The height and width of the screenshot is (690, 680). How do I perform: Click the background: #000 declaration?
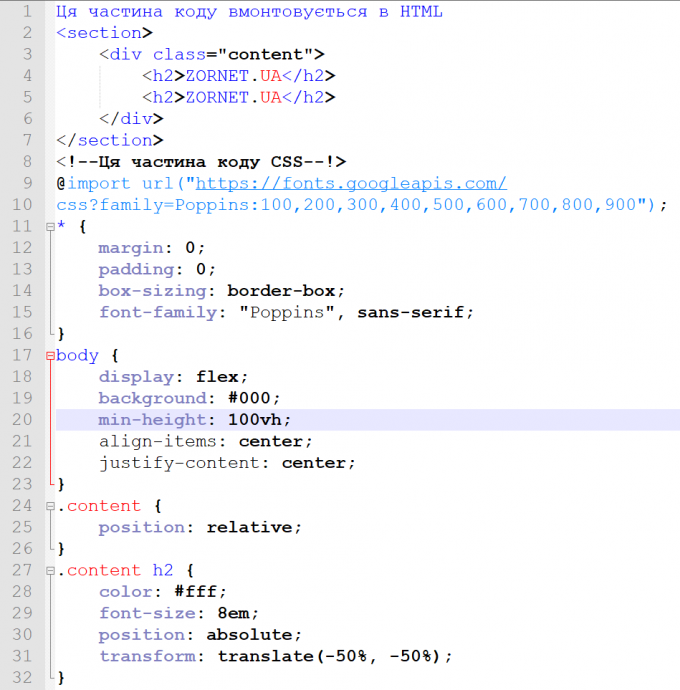point(189,398)
